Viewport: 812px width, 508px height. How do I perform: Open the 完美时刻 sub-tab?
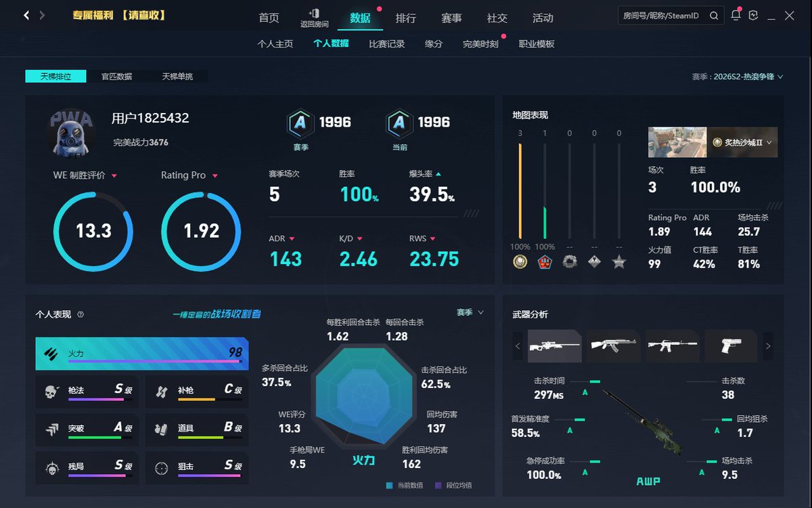click(481, 44)
